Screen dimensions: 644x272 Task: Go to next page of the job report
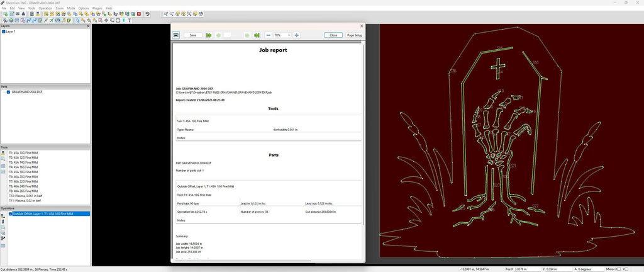coord(247,35)
